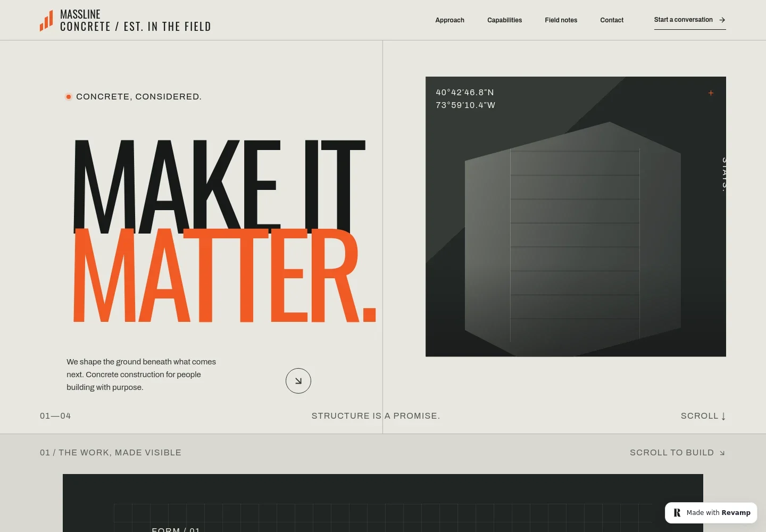Click the concrete block hero image
Screen dimensions: 766x532
576,217
